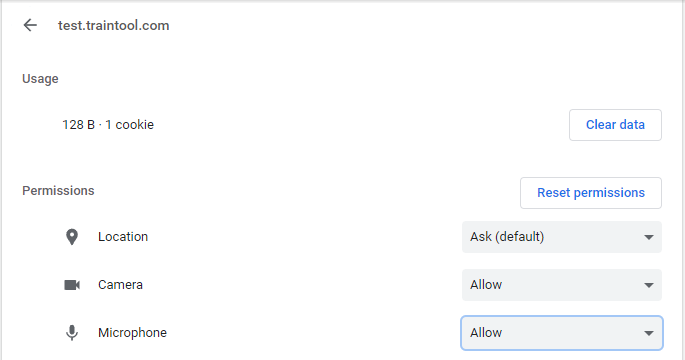Click the test.traintool.com site title
Image resolution: width=685 pixels, height=360 pixels.
(x=114, y=25)
